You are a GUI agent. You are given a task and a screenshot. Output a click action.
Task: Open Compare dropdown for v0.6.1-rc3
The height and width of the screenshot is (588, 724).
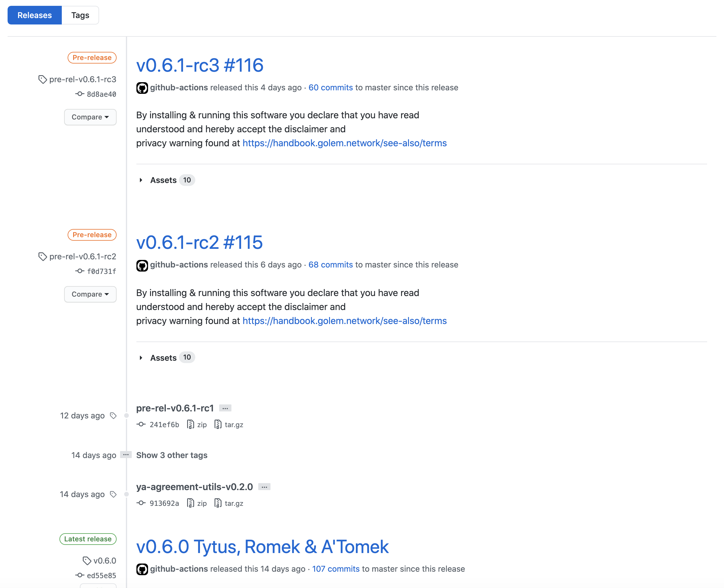coord(90,117)
